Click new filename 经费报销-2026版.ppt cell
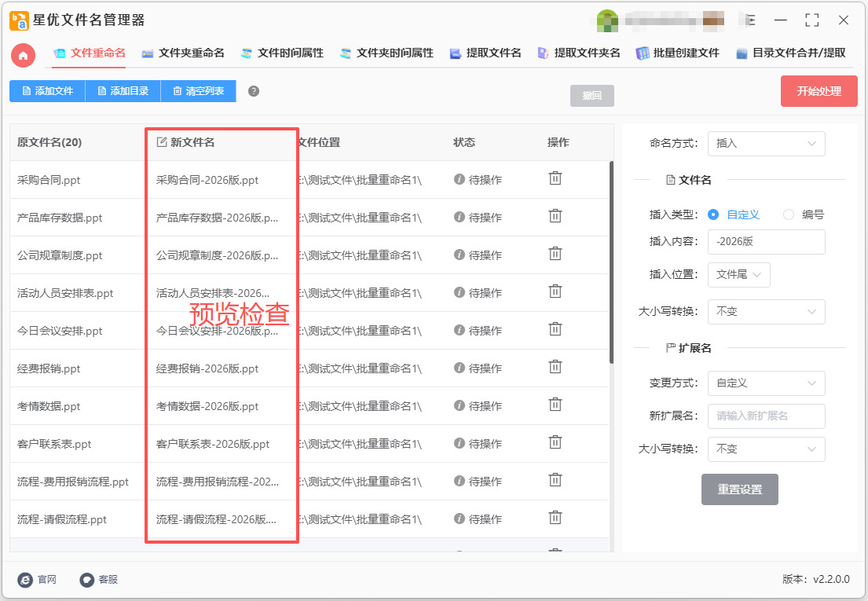The height and width of the screenshot is (601, 868). coord(207,368)
